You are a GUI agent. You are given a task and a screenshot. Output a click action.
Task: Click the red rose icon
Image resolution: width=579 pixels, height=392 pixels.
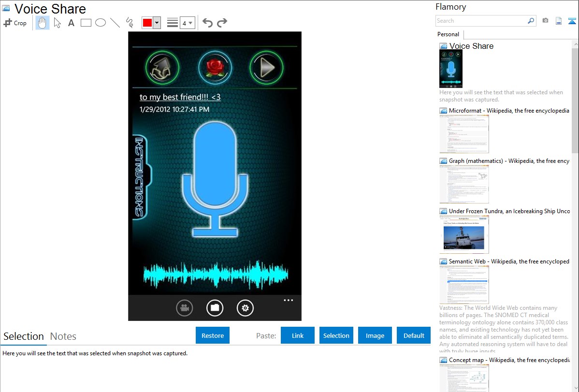pos(215,68)
